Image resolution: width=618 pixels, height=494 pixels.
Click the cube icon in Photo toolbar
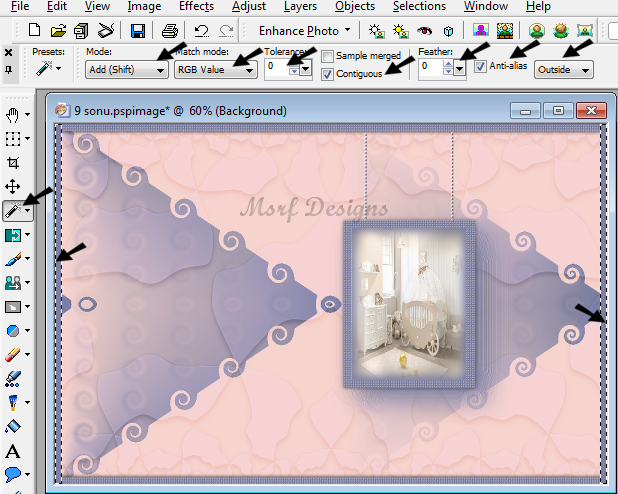coord(448,31)
